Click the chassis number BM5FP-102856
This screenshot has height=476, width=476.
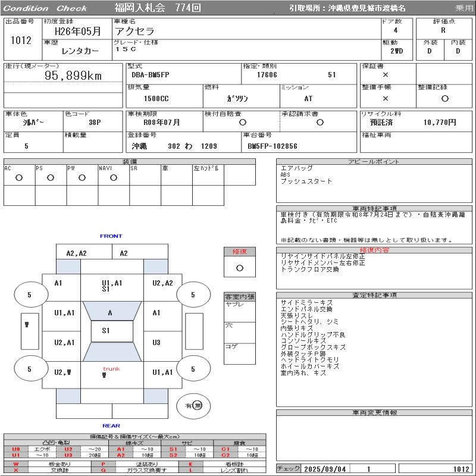pyautogui.click(x=273, y=146)
